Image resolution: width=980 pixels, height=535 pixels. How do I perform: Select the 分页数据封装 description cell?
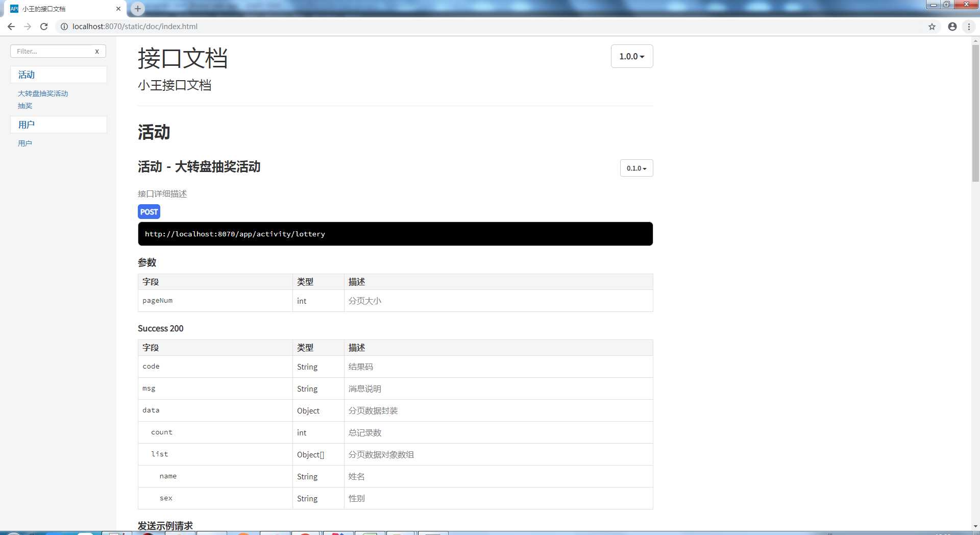[498, 410]
